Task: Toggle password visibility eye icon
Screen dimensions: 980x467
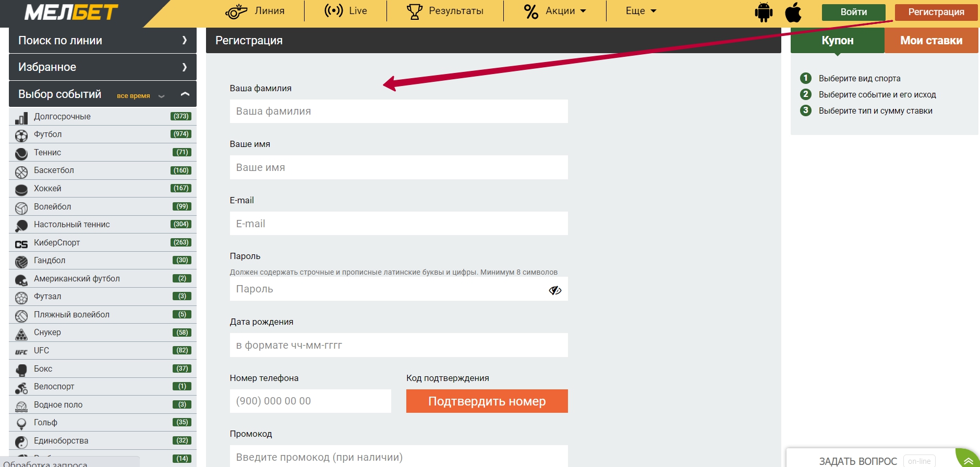Action: (555, 290)
